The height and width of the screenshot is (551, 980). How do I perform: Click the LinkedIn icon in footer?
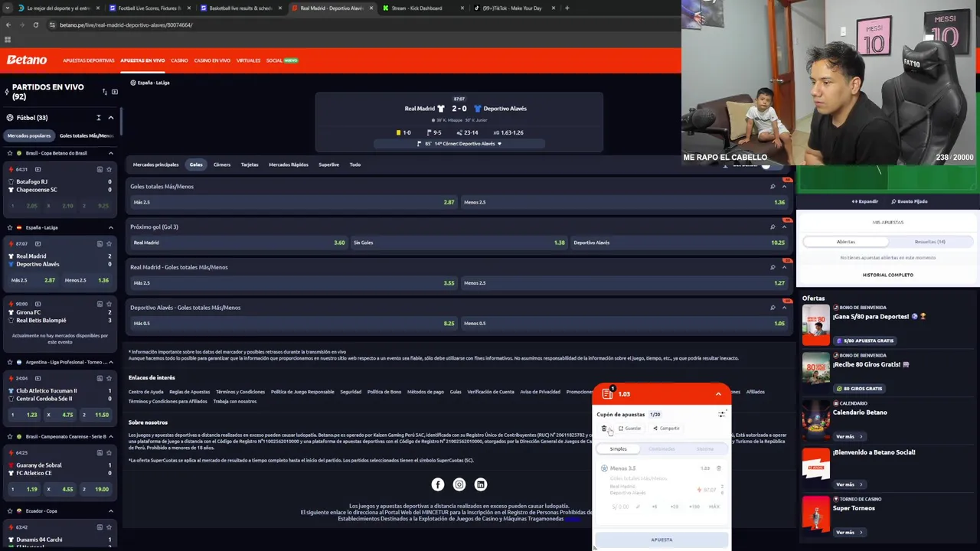coord(481,484)
